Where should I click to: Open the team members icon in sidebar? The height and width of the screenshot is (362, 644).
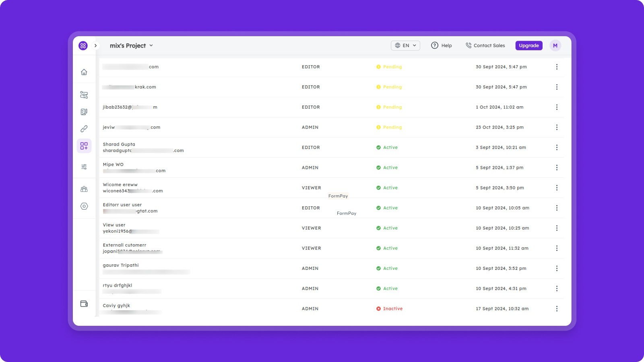tap(84, 189)
